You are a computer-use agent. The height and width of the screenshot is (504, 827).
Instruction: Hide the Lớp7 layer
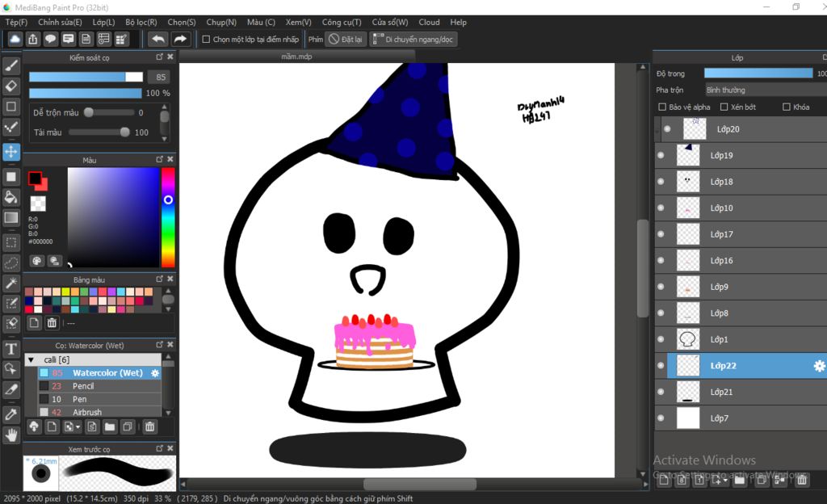(x=661, y=418)
